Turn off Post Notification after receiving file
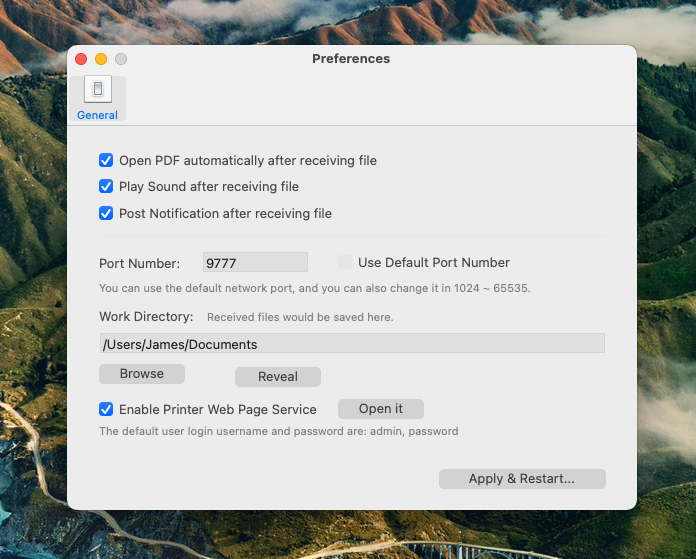 [106, 213]
